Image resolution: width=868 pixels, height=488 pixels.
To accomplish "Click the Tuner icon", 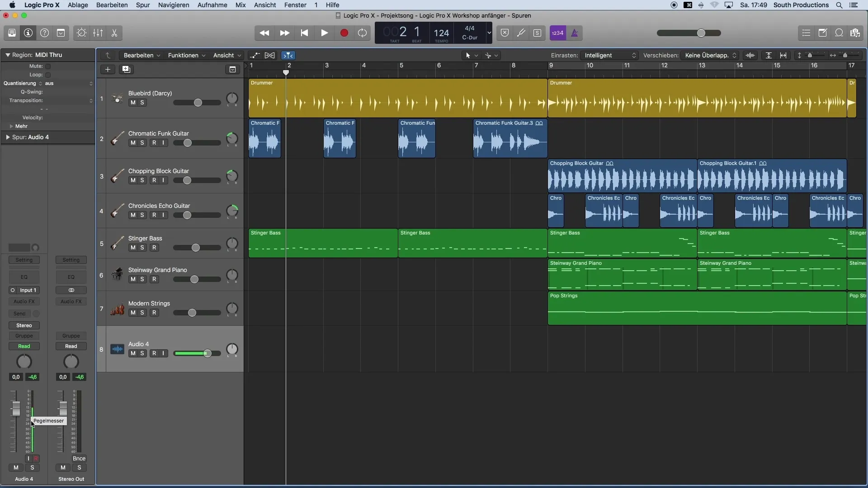I will click(x=521, y=33).
